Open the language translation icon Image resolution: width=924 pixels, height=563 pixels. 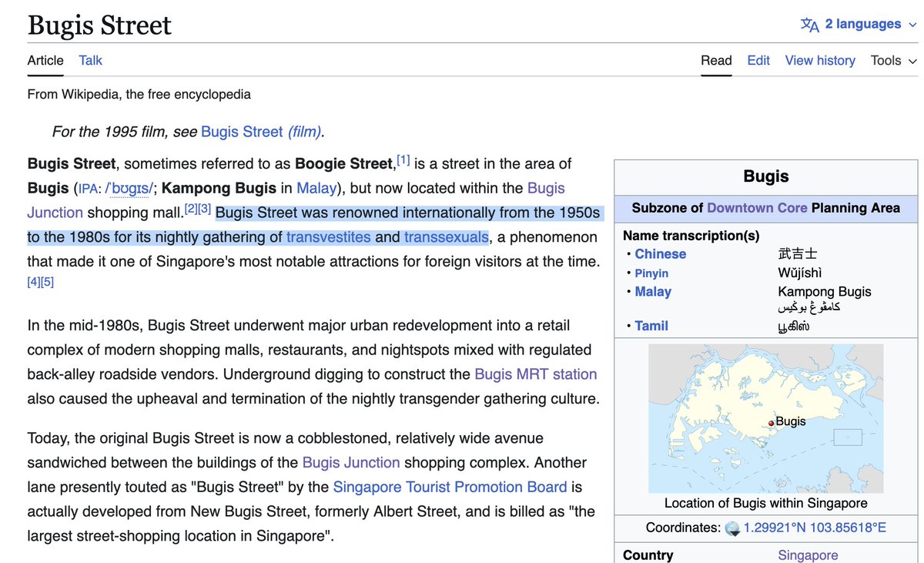810,25
